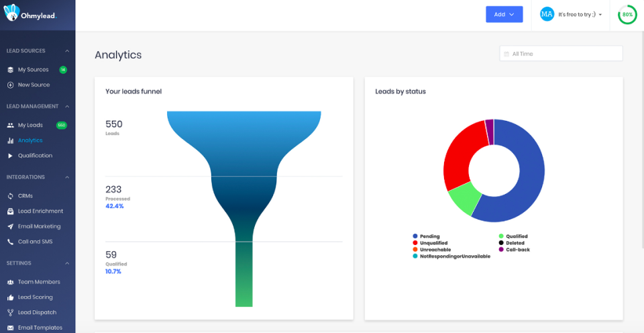Open the All Time date range picker
Viewport: 644px width, 333px height.
[561, 54]
